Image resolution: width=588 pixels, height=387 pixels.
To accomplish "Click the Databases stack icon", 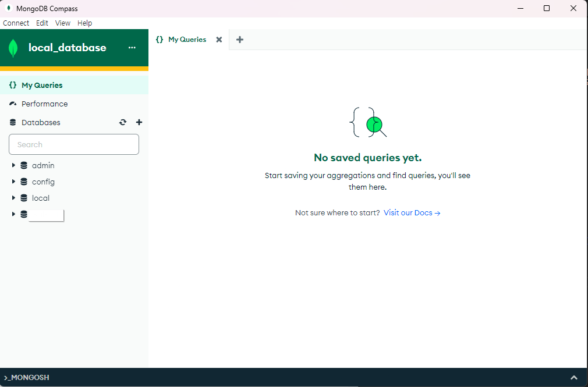I will [13, 122].
